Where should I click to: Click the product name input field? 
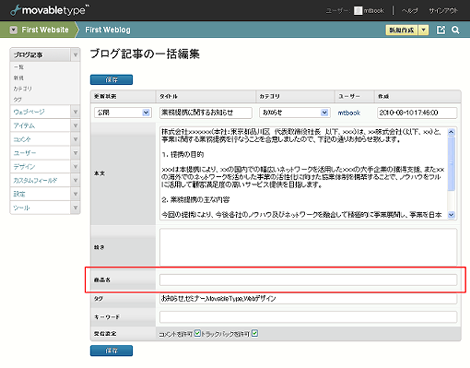(308, 280)
